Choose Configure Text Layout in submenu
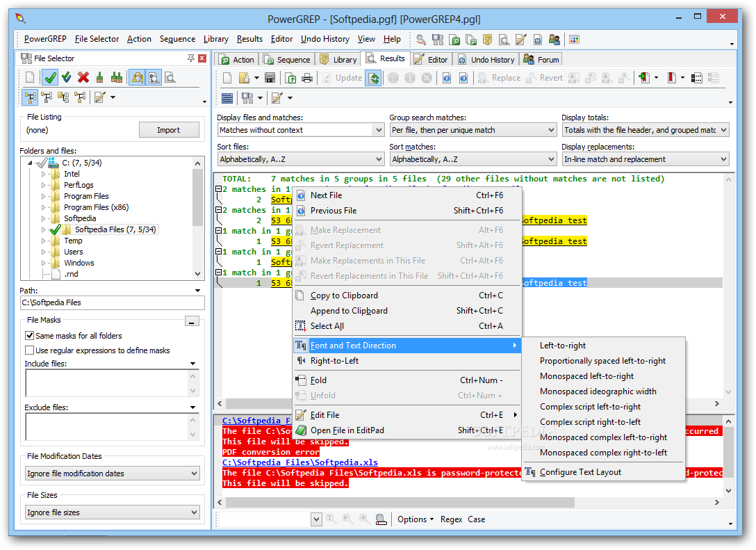The width and height of the screenshot is (756, 550). point(580,472)
